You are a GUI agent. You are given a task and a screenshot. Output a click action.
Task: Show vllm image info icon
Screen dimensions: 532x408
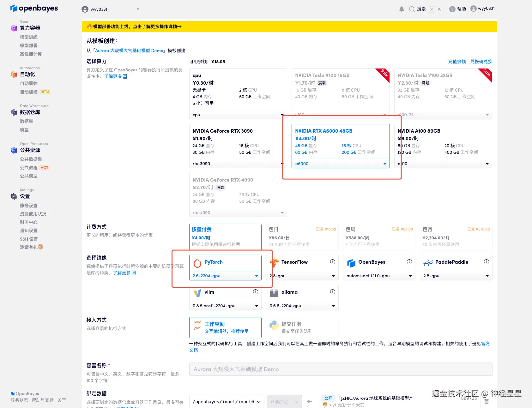pyautogui.click(x=256, y=292)
